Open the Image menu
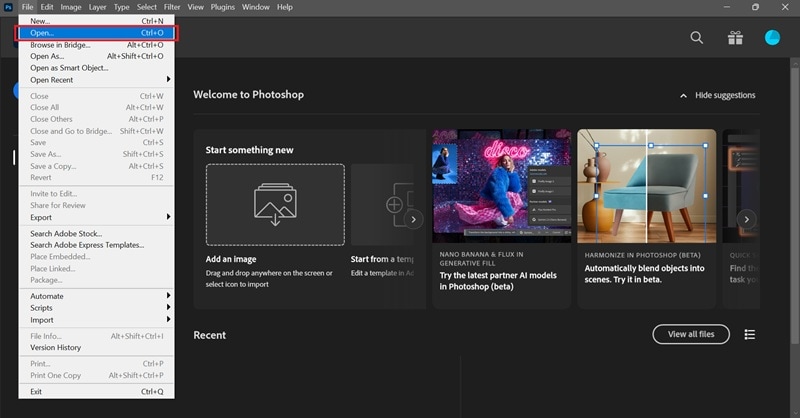The image size is (800, 418). 71,7
